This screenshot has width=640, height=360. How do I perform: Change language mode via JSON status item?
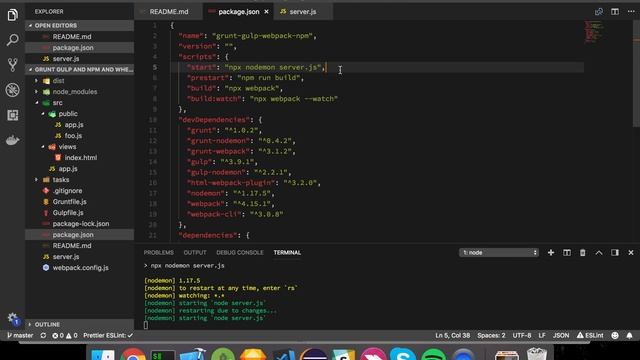[x=561, y=336]
